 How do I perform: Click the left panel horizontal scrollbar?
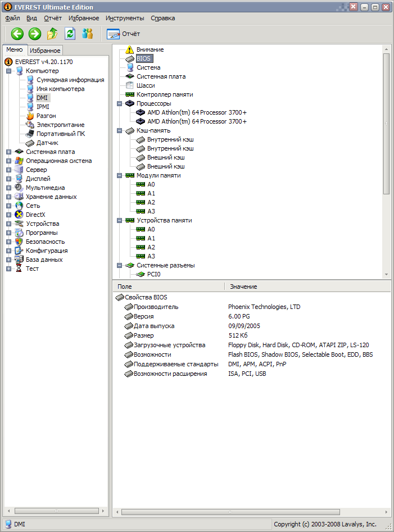pyautogui.click(x=56, y=511)
